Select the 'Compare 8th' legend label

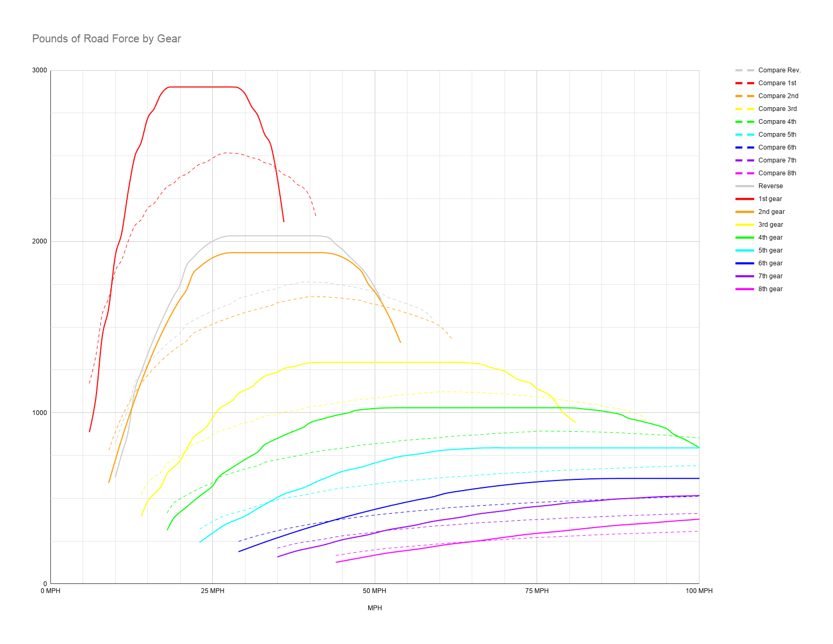[777, 173]
